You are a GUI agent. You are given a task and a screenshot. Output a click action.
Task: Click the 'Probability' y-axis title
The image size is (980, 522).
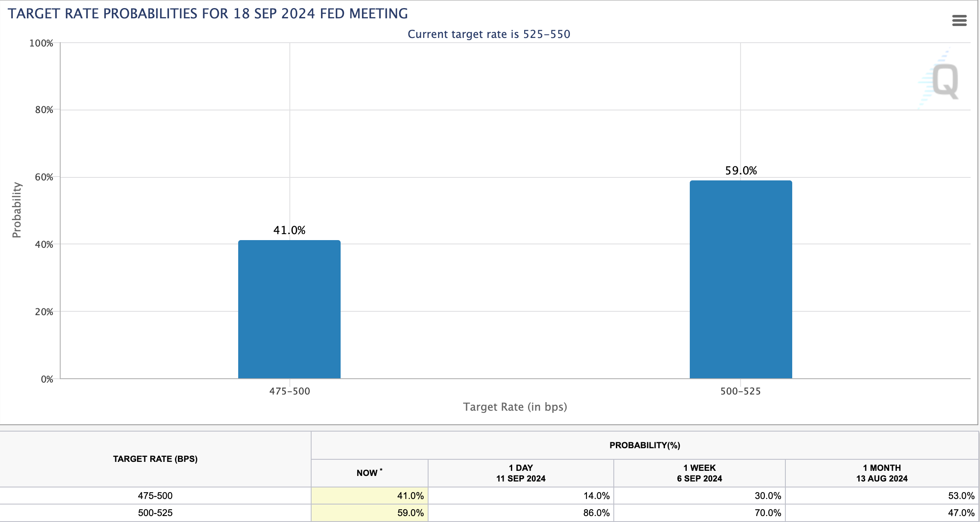coord(17,210)
